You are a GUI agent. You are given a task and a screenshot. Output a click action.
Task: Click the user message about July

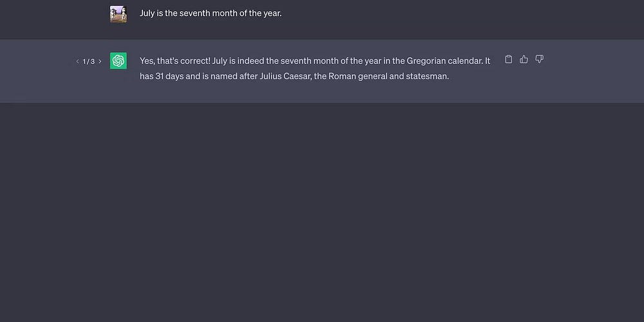click(211, 13)
